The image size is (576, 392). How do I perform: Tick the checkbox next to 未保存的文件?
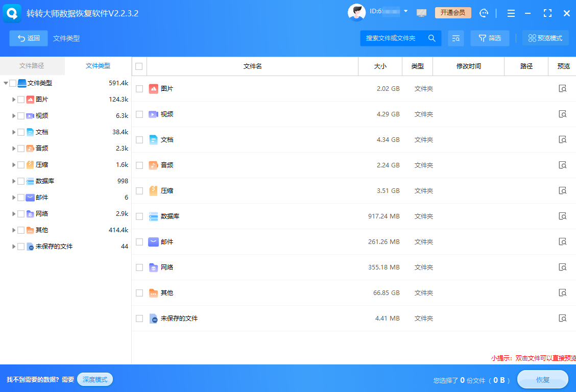click(x=139, y=318)
